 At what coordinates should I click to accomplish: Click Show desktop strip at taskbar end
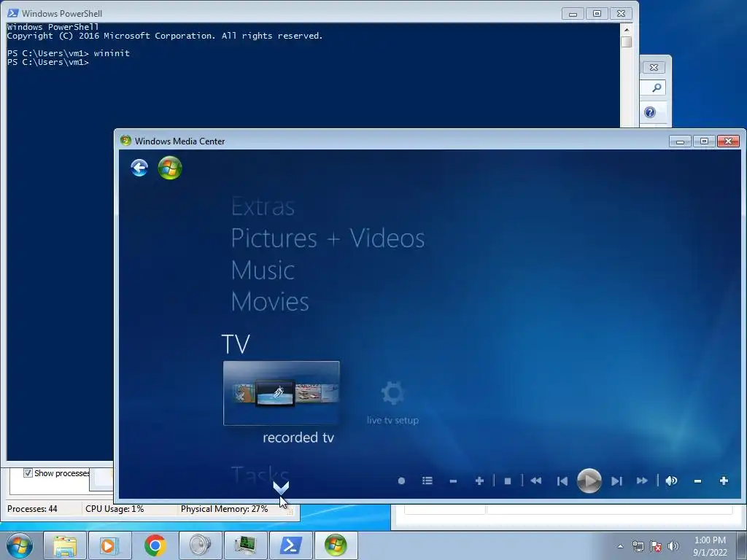[x=742, y=545]
